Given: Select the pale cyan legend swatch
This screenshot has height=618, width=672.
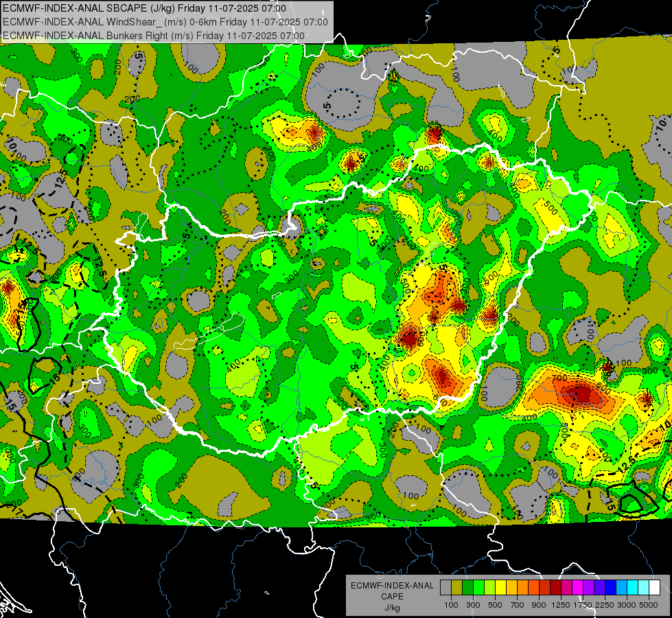Looking at the screenshot, I should [644, 587].
